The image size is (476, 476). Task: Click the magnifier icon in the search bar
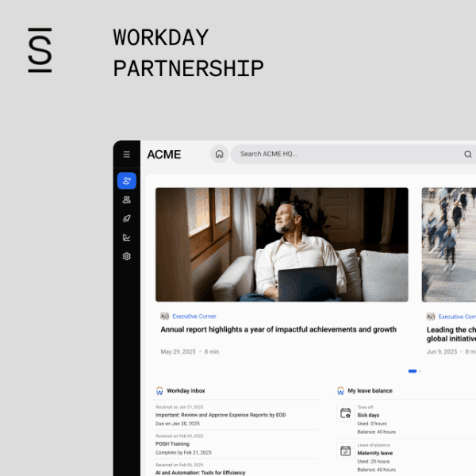click(467, 154)
